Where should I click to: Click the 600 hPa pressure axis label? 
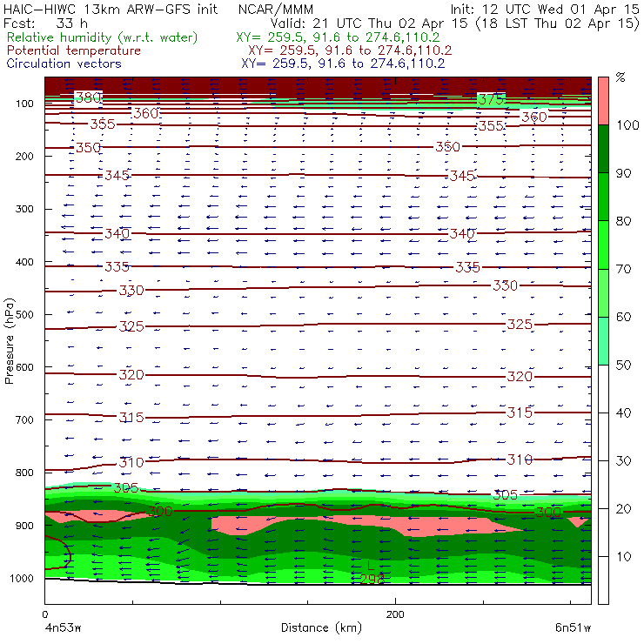[x=24, y=367]
